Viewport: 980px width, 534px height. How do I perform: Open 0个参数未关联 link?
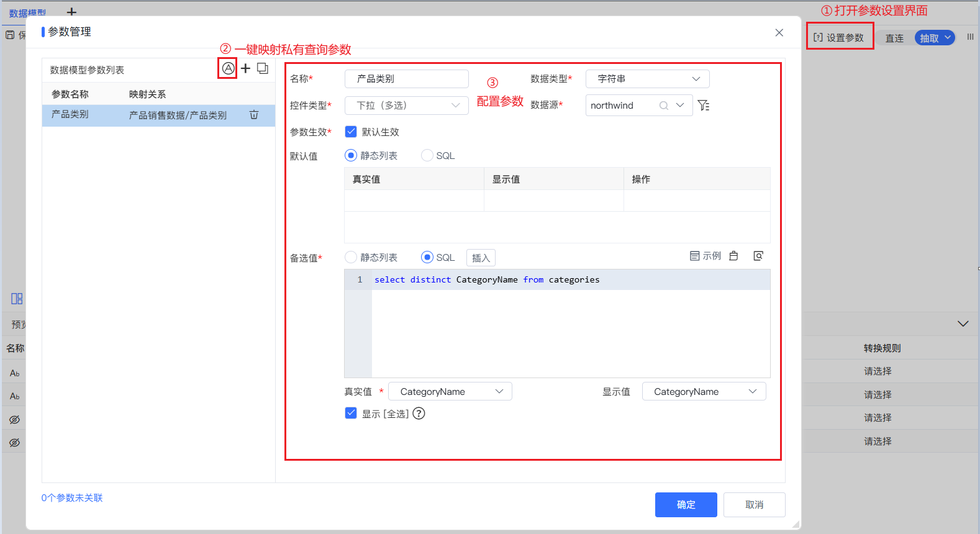pyautogui.click(x=72, y=498)
